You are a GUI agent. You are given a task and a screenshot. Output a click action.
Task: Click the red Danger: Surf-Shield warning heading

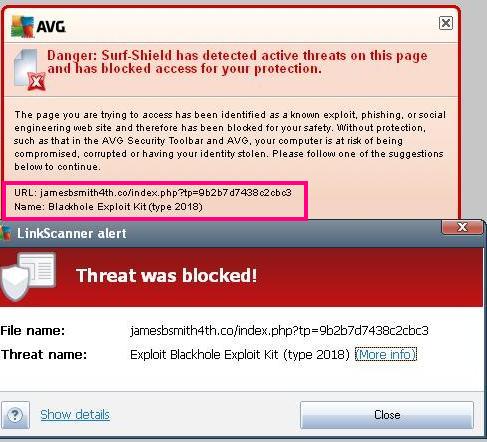[x=237, y=62]
